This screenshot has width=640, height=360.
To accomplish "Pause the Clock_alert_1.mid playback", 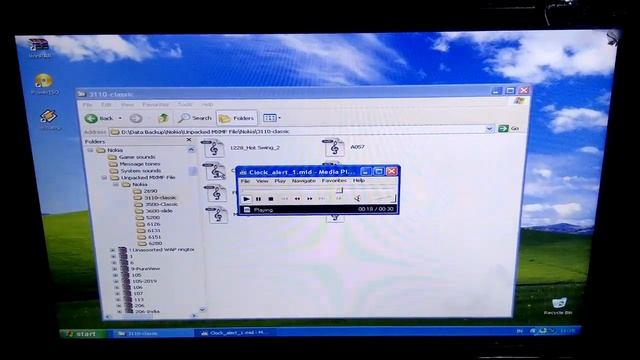I will pos(258,199).
